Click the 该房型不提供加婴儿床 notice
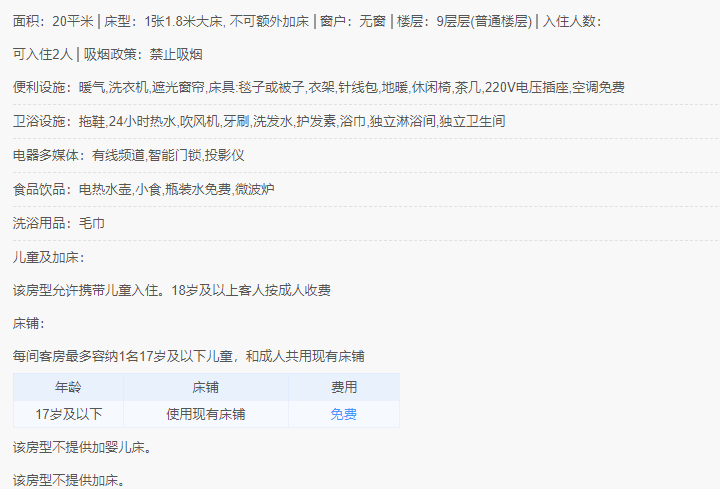 (82, 447)
